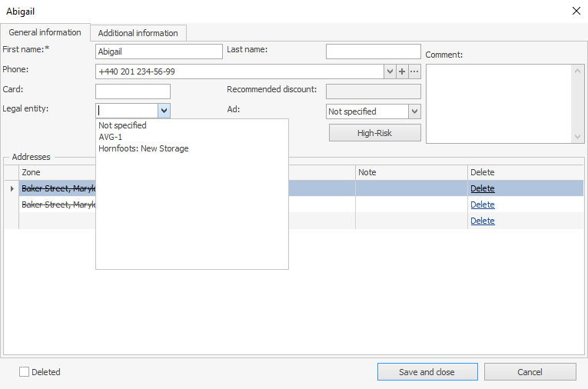Click the High-Risk button

tap(374, 133)
